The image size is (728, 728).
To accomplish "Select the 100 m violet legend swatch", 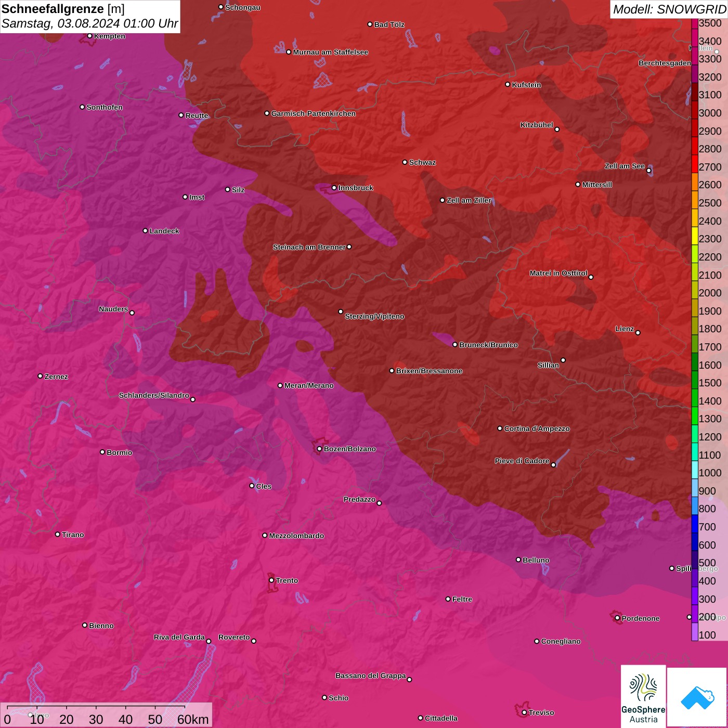I will [x=695, y=632].
